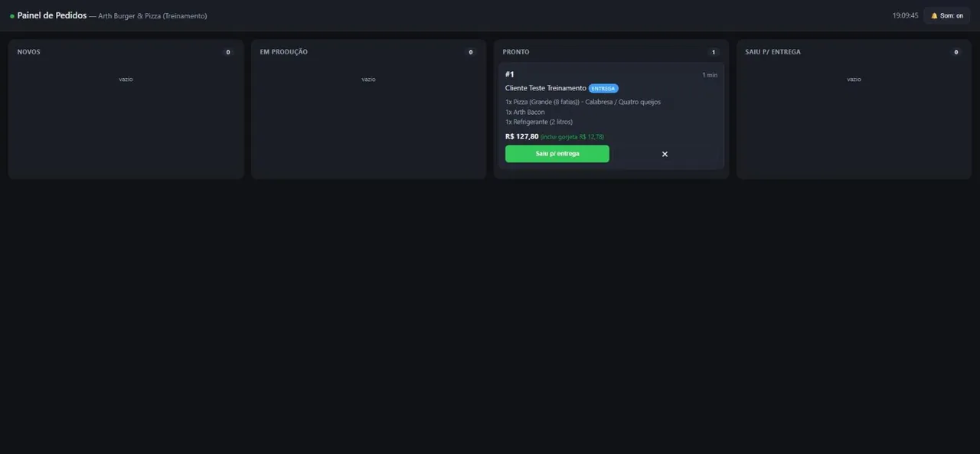980x454 pixels.
Task: Click the blue ENTREGA badge
Action: pos(603,88)
